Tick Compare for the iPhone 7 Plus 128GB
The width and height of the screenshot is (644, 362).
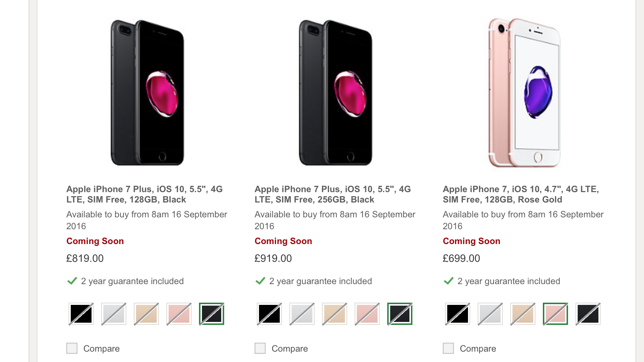click(x=72, y=348)
